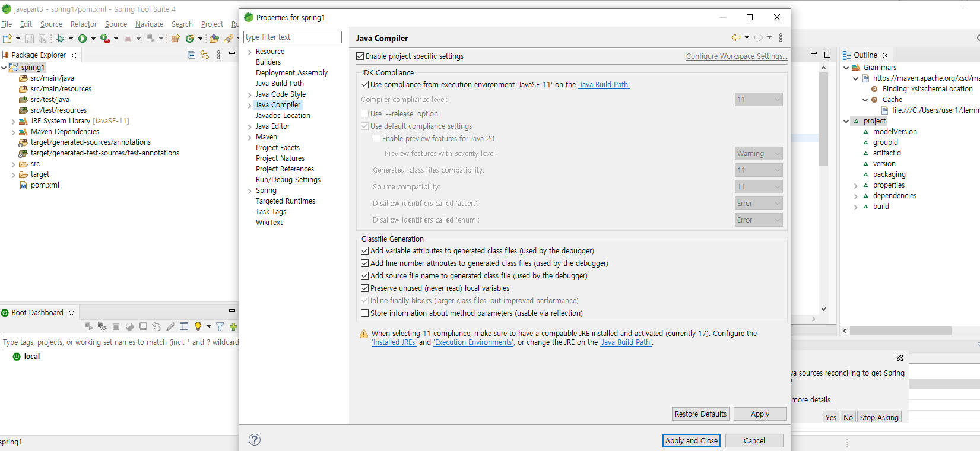The width and height of the screenshot is (980, 451).
Task: Click the green plus icon in Boot Dashboard
Action: click(233, 326)
